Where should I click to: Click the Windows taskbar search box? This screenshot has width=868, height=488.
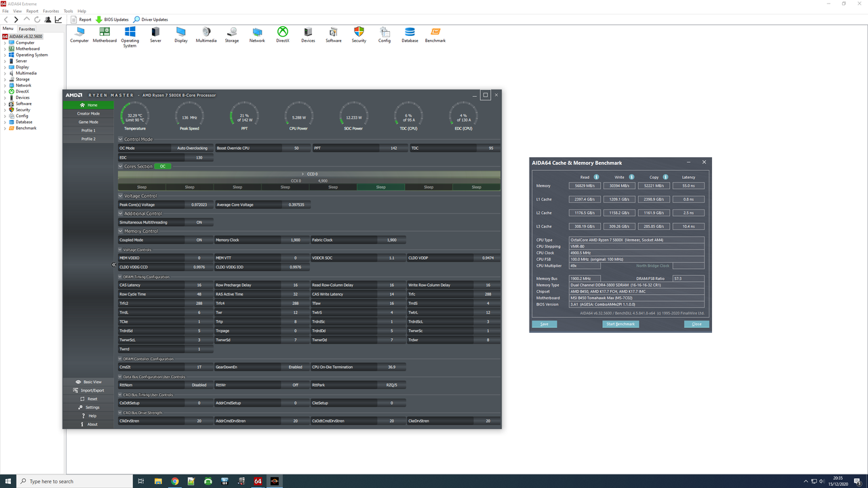[73, 481]
